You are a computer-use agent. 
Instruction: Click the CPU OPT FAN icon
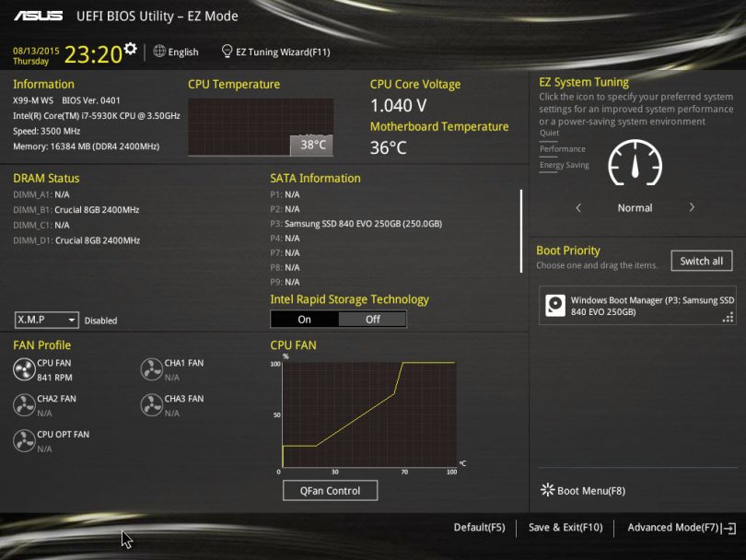[x=24, y=441]
